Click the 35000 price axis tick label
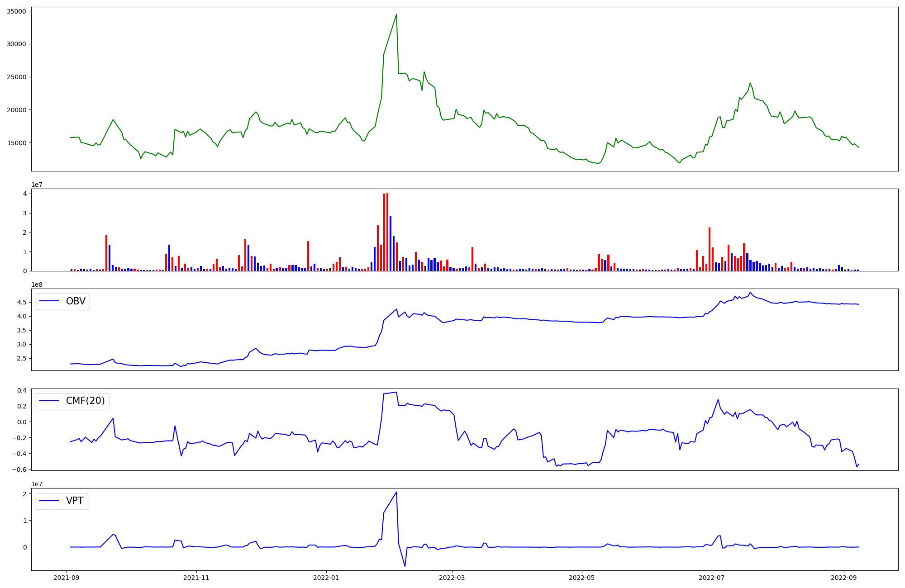This screenshot has height=588, width=905. (17, 11)
